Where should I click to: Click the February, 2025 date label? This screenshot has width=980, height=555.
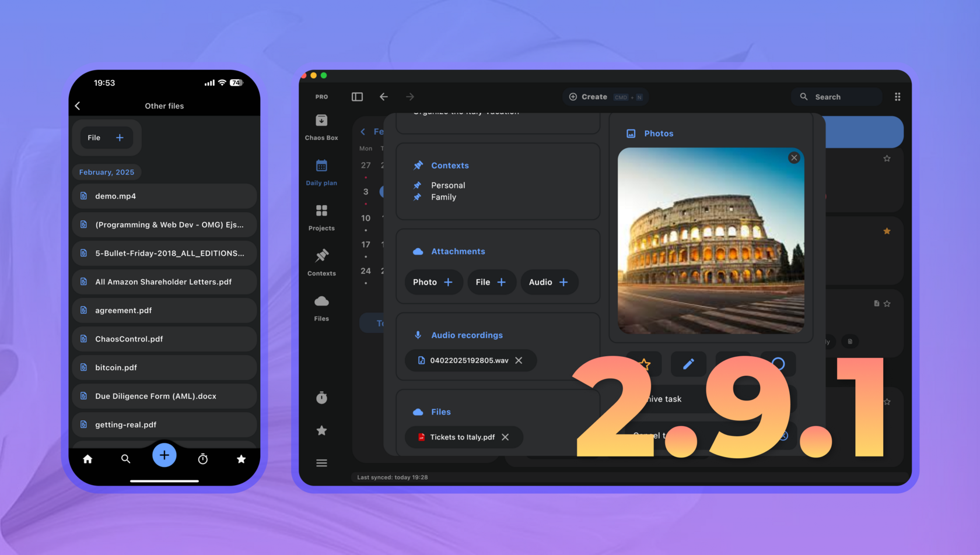pos(107,172)
